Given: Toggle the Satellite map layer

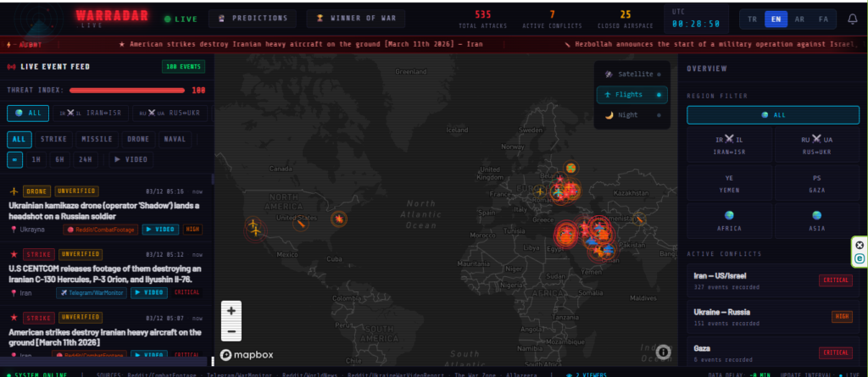Looking at the screenshot, I should 632,75.
